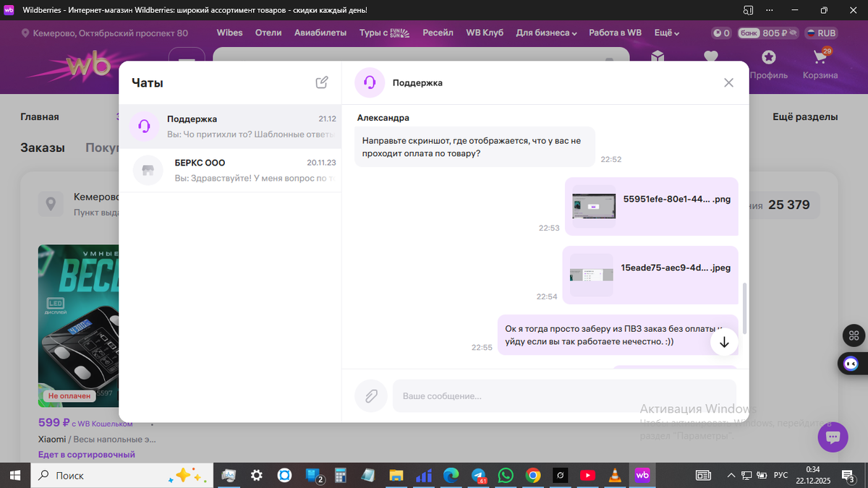
Task: Open favorites via the heart icon
Action: (x=711, y=56)
